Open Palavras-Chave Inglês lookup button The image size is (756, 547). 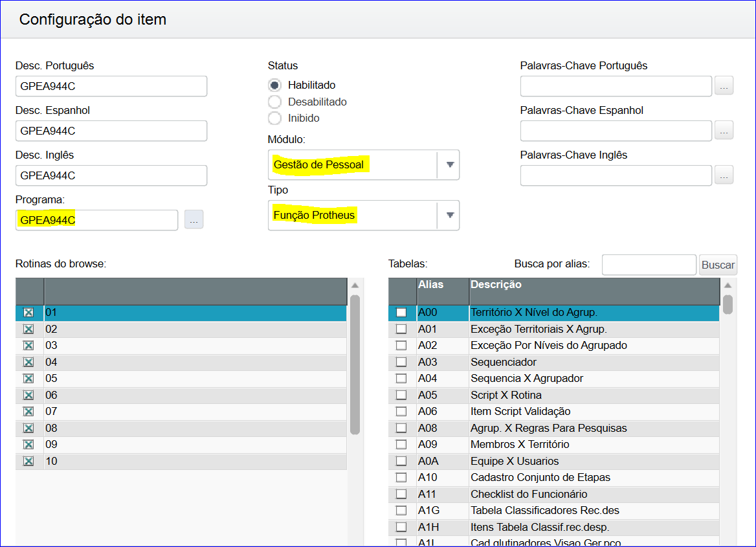coord(724,175)
